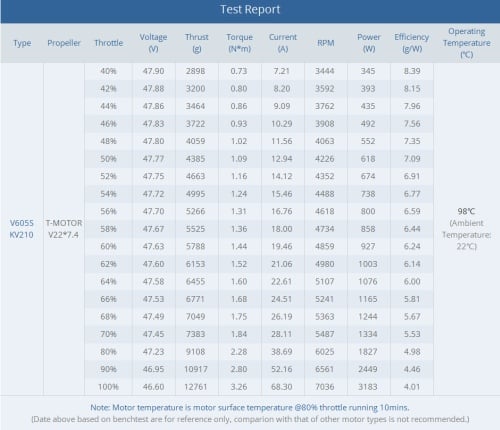Click the Voltage (V) column header

(x=153, y=43)
